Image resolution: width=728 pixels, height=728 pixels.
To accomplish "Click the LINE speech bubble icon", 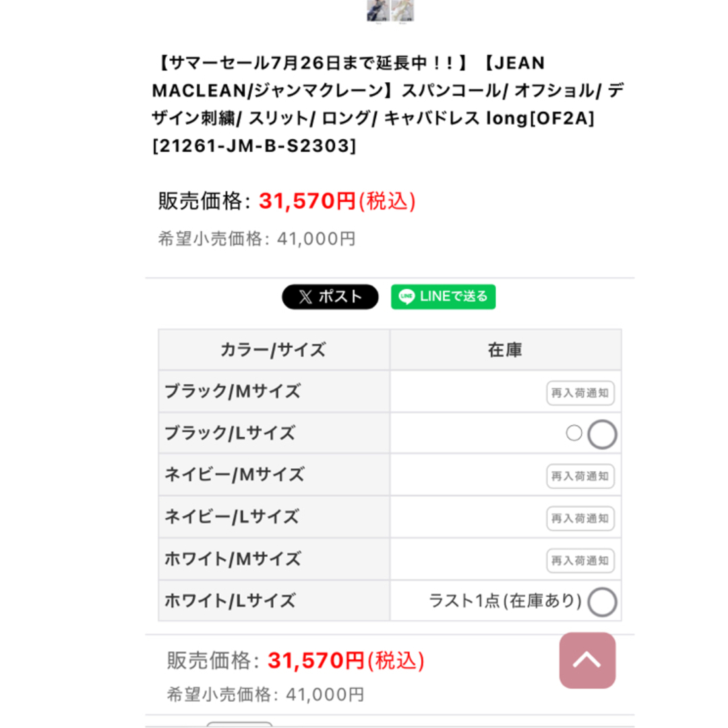I will click(406, 297).
